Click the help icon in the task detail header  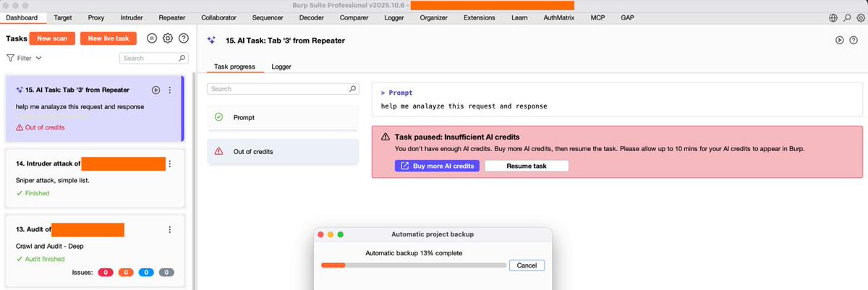click(853, 40)
